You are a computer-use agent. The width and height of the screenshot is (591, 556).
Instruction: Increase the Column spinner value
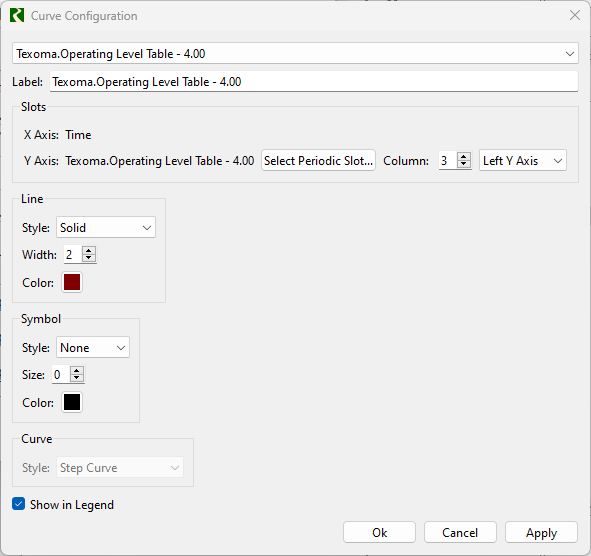[464, 157]
